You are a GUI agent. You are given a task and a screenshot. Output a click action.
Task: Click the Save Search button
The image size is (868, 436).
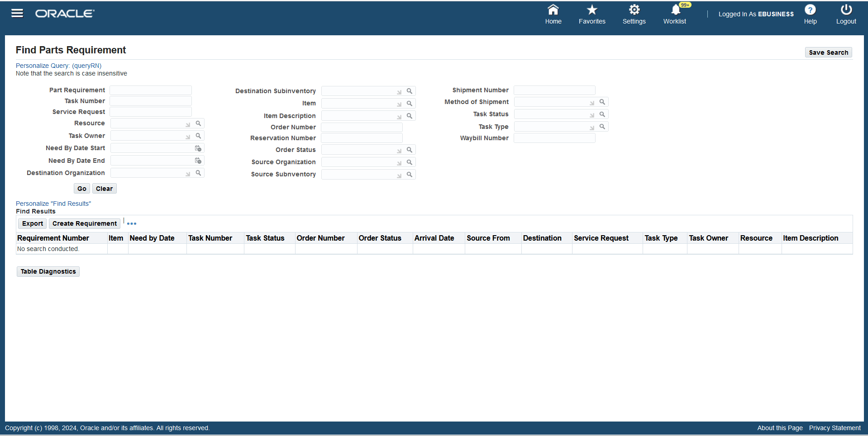[828, 52]
